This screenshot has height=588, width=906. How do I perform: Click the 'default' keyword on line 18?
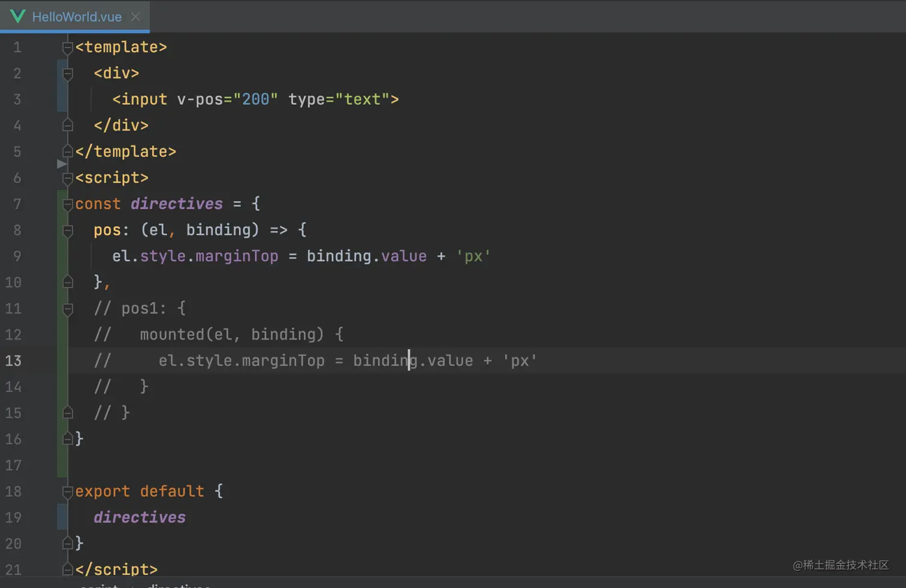click(x=172, y=492)
